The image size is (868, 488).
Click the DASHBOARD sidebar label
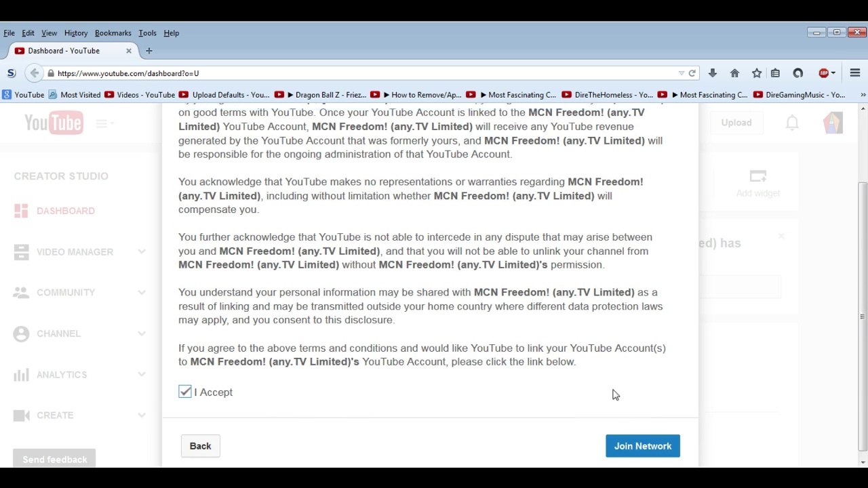tap(66, 211)
